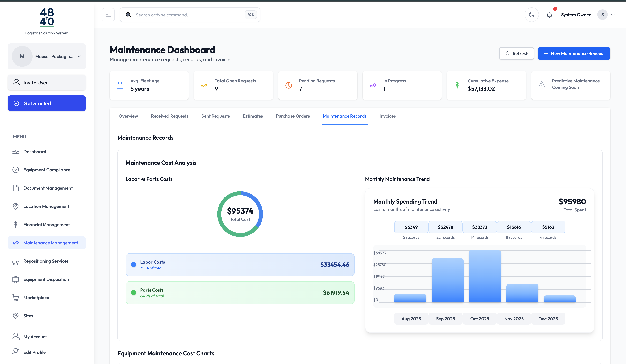Image resolution: width=626 pixels, height=364 pixels.
Task: Click the Document Management file icon
Action: pos(16,188)
